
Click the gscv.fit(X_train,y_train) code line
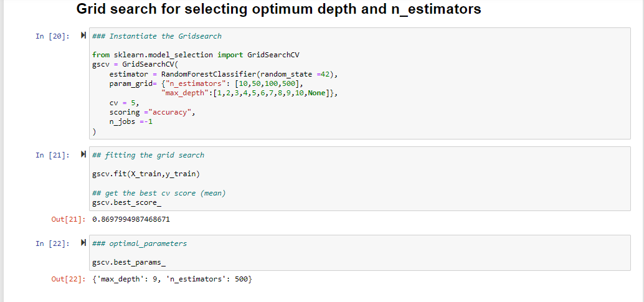(146, 172)
